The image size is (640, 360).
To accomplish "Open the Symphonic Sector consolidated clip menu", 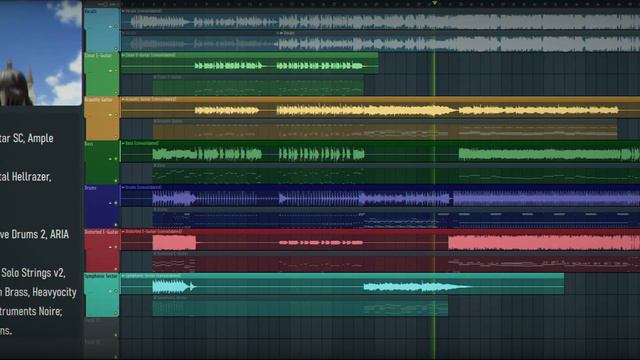I will (x=123, y=276).
